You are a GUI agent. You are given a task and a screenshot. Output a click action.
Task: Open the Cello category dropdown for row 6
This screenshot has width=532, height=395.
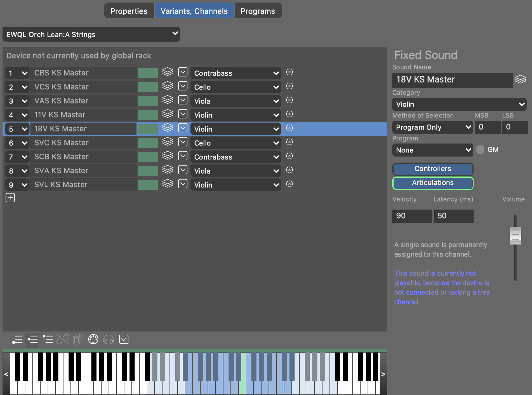(235, 143)
